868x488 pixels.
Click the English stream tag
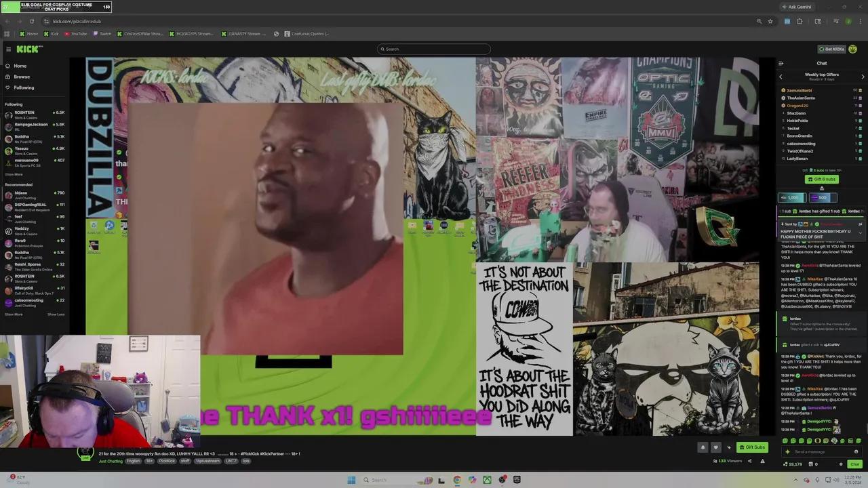[x=133, y=461]
